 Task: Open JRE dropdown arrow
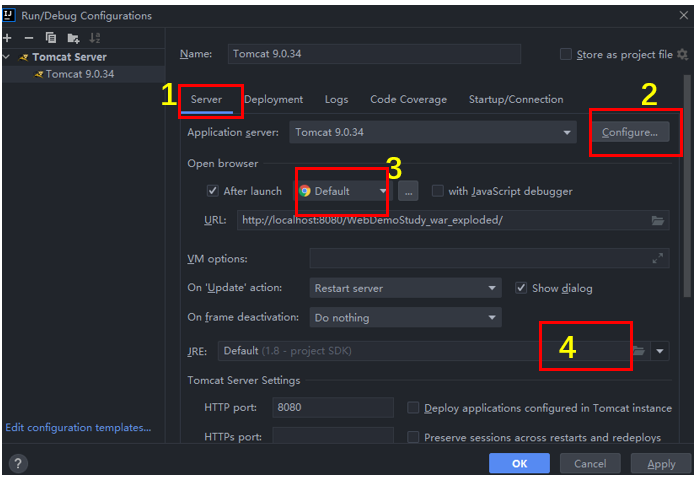(x=660, y=351)
